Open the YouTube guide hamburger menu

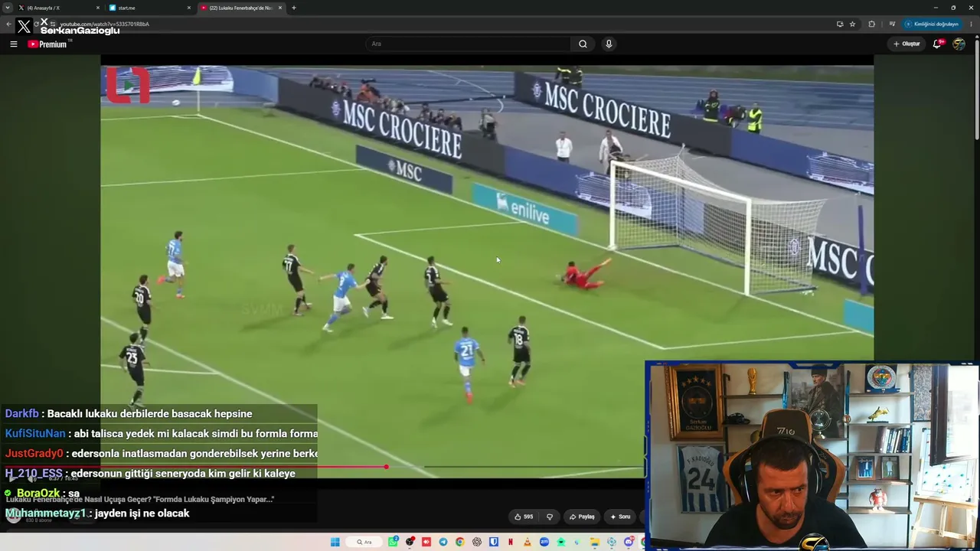(14, 44)
